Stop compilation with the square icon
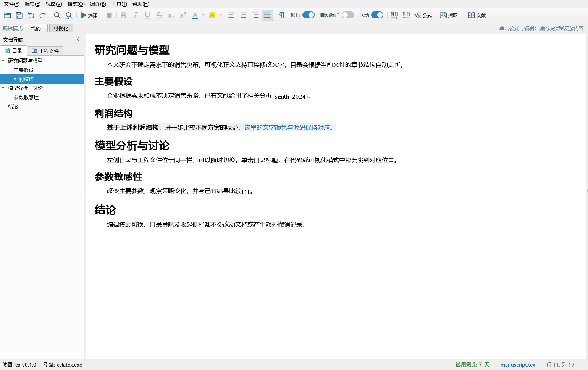588x370 pixels. 109,15
